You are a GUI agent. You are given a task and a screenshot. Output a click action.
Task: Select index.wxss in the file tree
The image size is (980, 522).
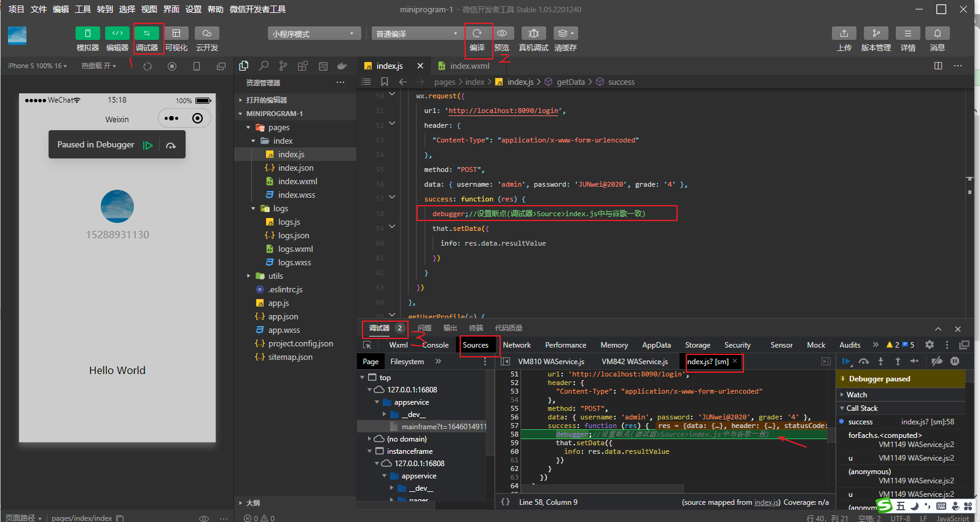[296, 195]
